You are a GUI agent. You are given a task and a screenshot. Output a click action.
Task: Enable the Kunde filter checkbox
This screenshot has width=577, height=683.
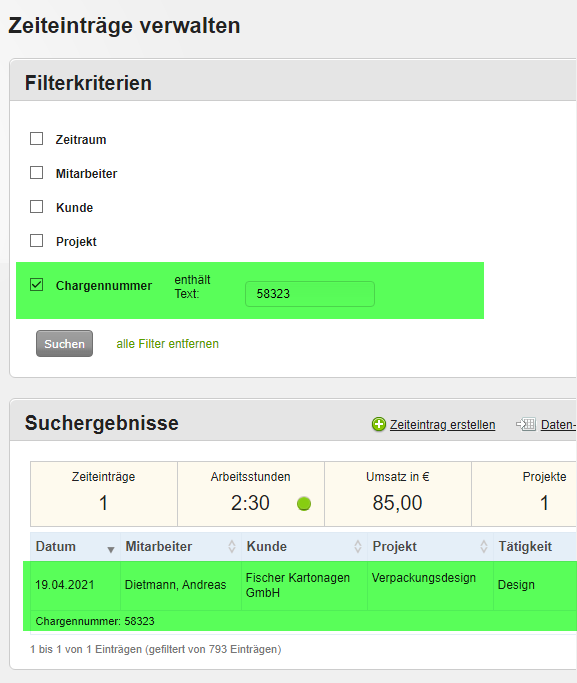tap(37, 207)
